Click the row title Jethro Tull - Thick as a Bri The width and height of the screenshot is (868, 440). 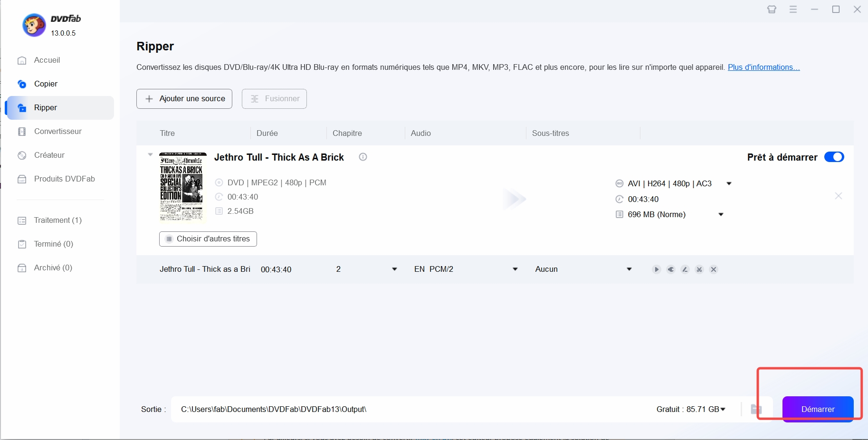point(205,269)
